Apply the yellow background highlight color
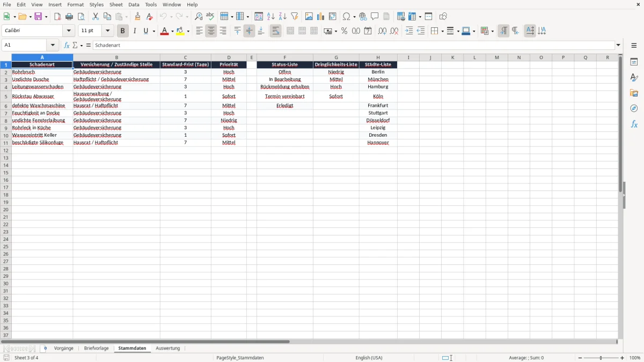The image size is (644, 362). [180, 31]
